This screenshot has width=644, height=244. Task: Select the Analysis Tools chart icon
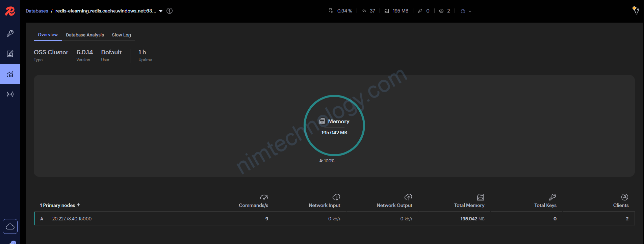coord(10,74)
